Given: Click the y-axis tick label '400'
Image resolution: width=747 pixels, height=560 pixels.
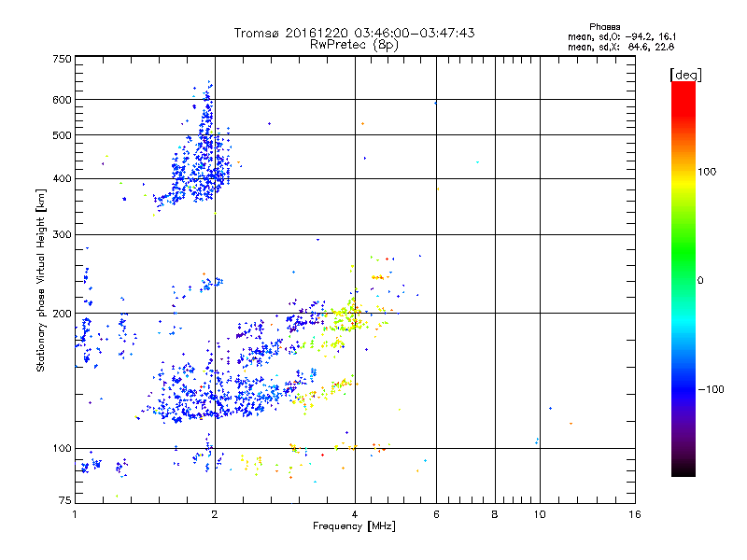Looking at the screenshot, I should [62, 178].
